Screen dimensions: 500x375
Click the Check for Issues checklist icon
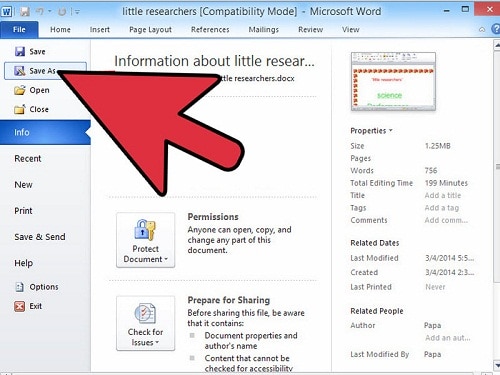[x=145, y=313]
